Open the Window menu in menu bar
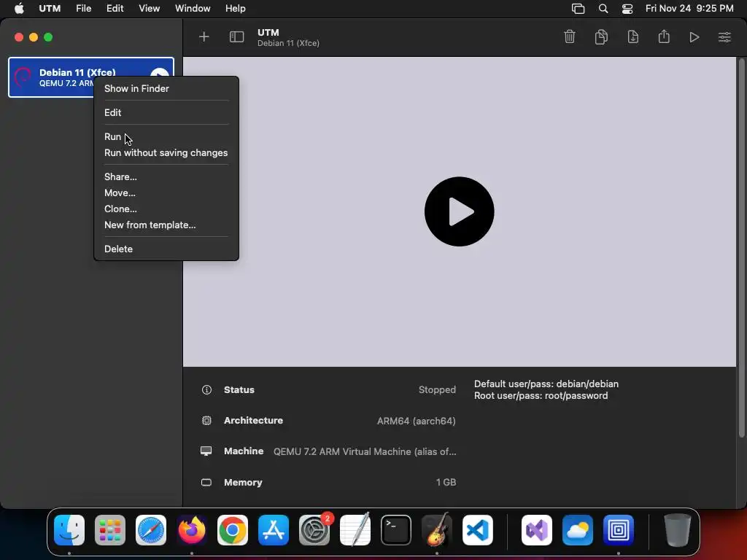 193,9
